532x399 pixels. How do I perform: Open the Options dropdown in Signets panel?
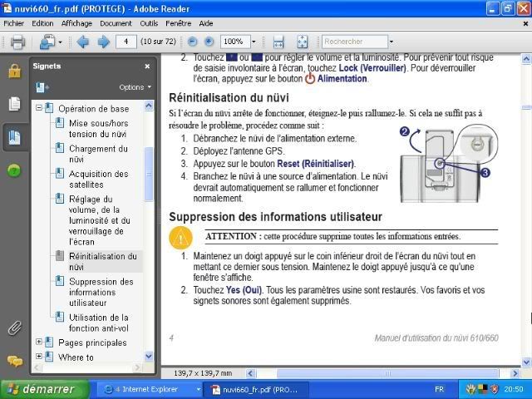pyautogui.click(x=135, y=87)
